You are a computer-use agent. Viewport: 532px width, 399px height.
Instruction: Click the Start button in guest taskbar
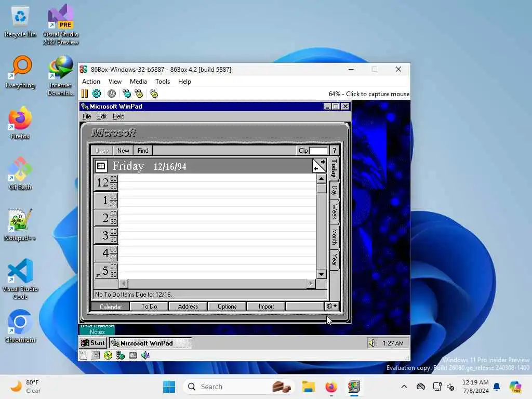[x=94, y=343]
